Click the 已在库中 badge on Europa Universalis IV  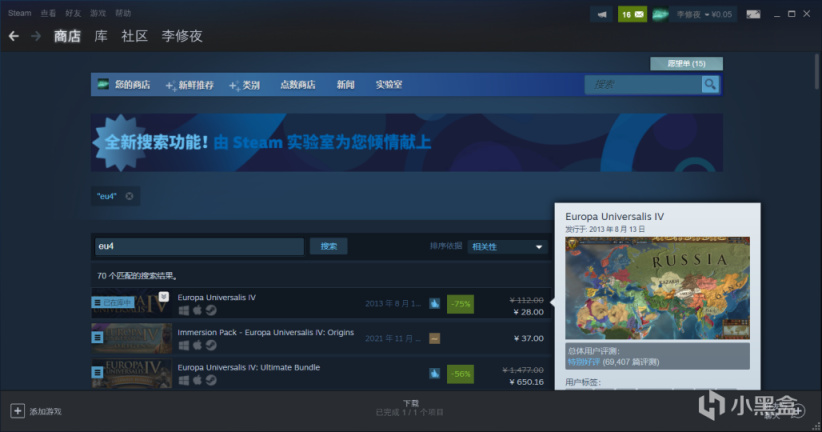coord(113,303)
